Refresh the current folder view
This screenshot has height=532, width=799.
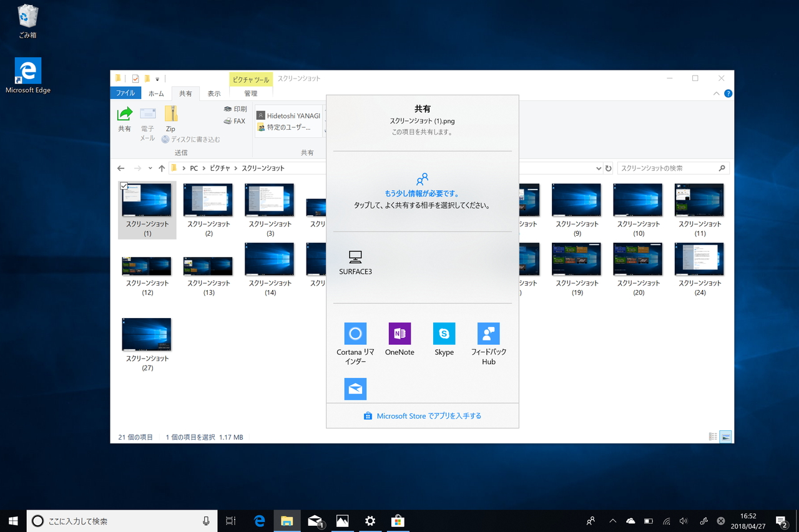click(x=609, y=168)
